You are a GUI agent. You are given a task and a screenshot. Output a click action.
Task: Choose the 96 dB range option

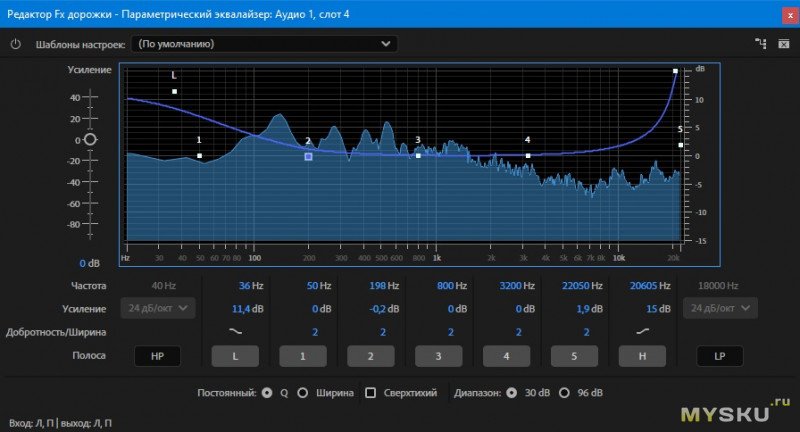(x=564, y=393)
